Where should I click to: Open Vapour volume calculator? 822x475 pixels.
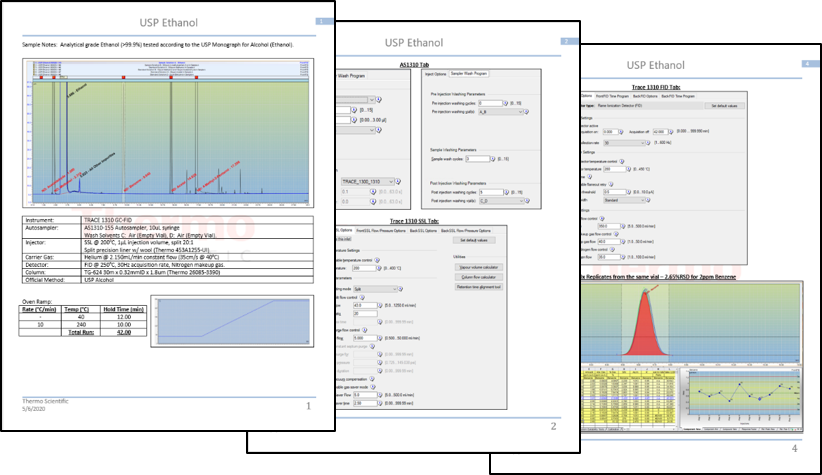tap(479, 267)
